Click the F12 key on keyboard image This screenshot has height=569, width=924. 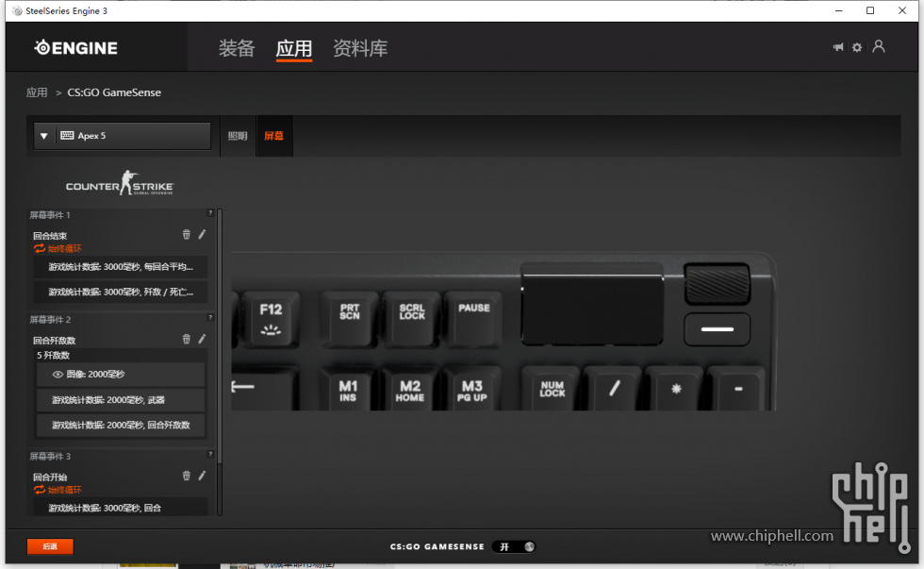(x=271, y=318)
